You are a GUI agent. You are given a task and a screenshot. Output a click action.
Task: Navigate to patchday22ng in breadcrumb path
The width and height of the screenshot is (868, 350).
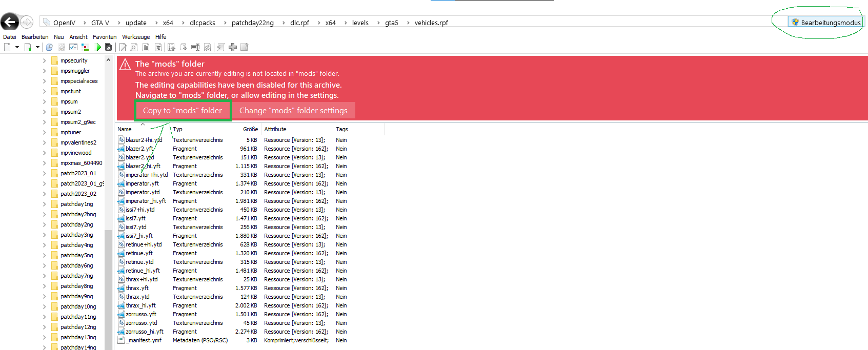tap(253, 23)
